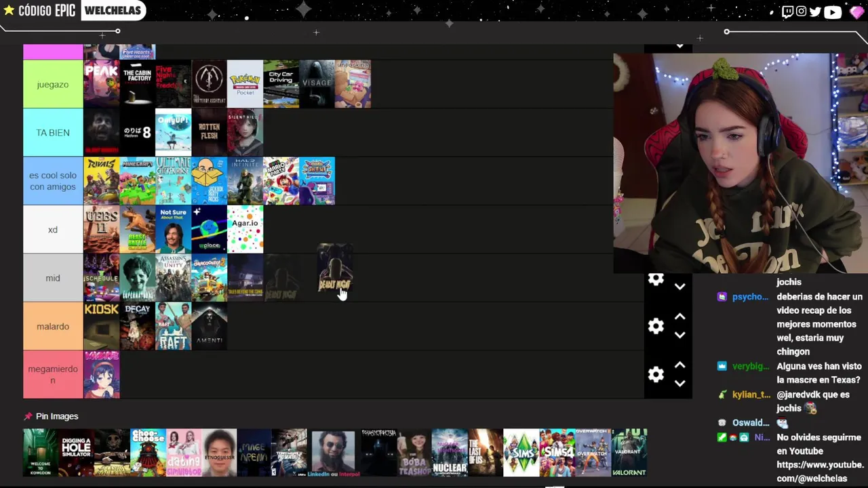This screenshot has height=488, width=868.
Task: Select the megamierdon tier label
Action: point(53,375)
